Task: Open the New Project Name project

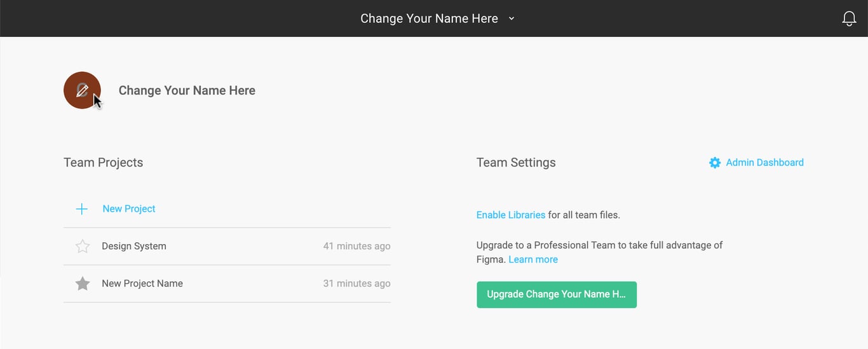Action: [x=142, y=284]
